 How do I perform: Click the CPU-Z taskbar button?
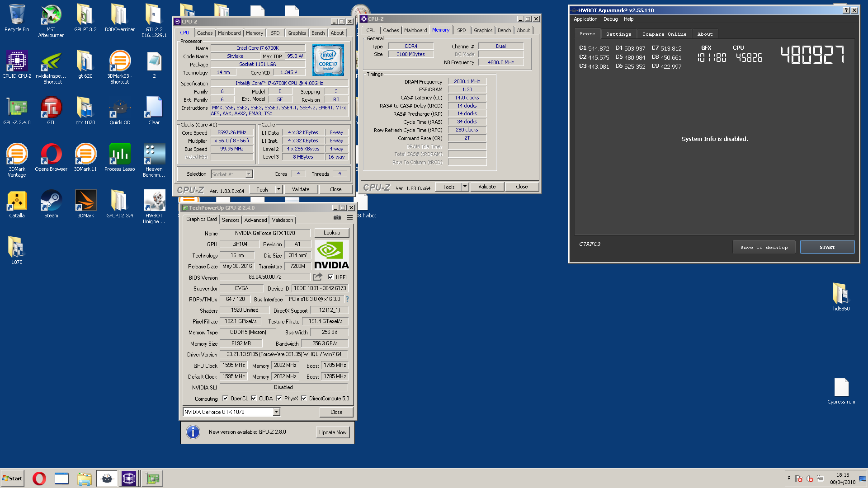129,479
